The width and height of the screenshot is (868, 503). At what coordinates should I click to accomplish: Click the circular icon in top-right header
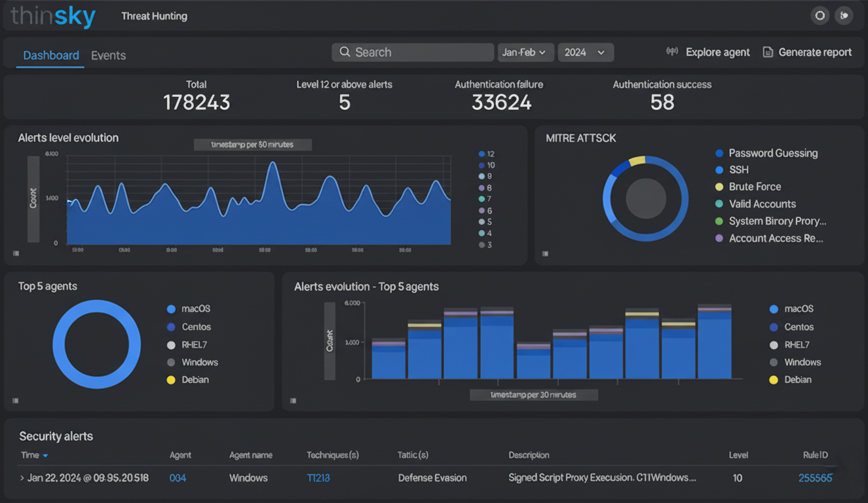click(x=820, y=16)
